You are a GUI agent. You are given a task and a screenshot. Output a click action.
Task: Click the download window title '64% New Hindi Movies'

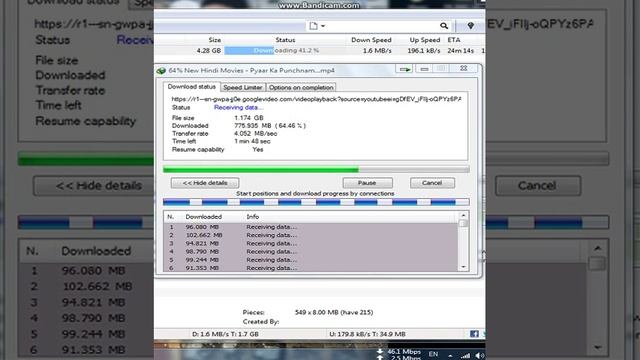click(x=251, y=71)
